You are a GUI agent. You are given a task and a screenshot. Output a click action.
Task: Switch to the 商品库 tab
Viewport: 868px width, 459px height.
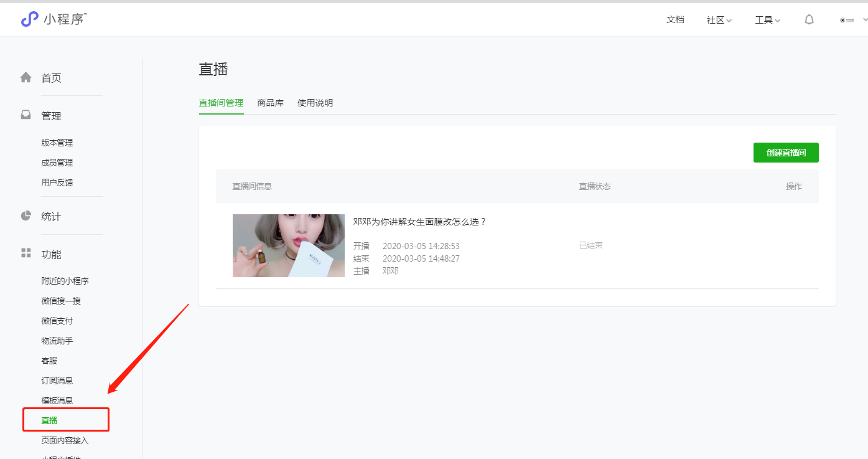[271, 103]
